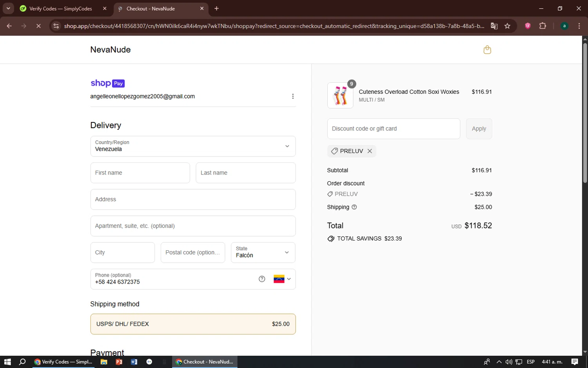The image size is (588, 368).
Task: Select the USPS/ DHL/ FEDEX shipping method
Action: pyautogui.click(x=193, y=324)
